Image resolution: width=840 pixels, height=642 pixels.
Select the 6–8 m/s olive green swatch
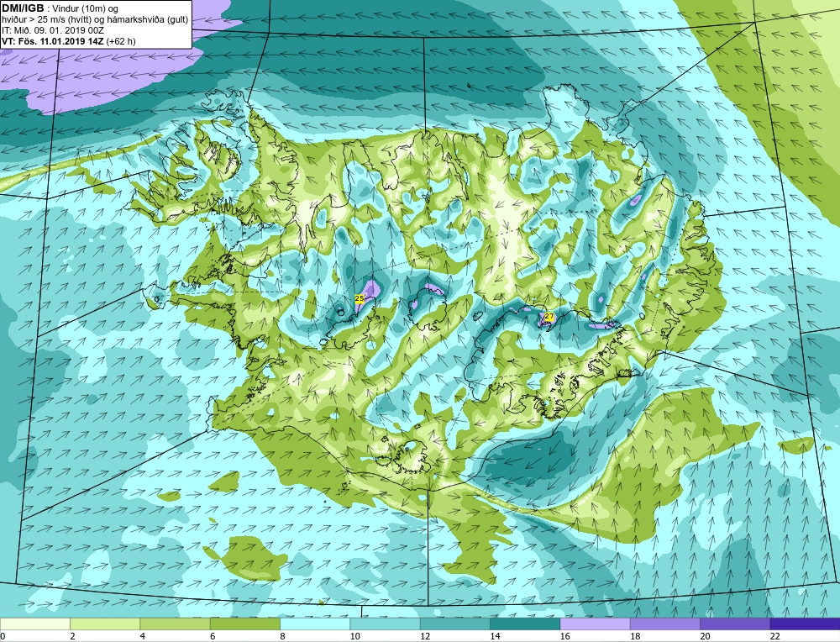pos(244,624)
